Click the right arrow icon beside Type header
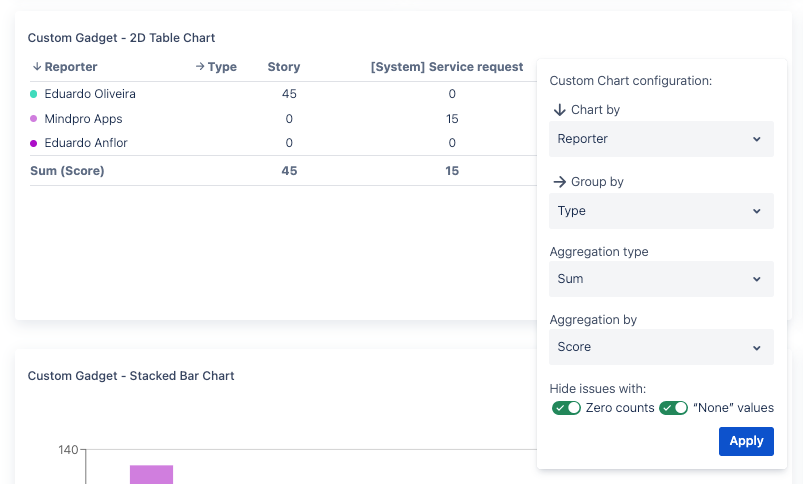This screenshot has width=803, height=484. pyautogui.click(x=200, y=67)
